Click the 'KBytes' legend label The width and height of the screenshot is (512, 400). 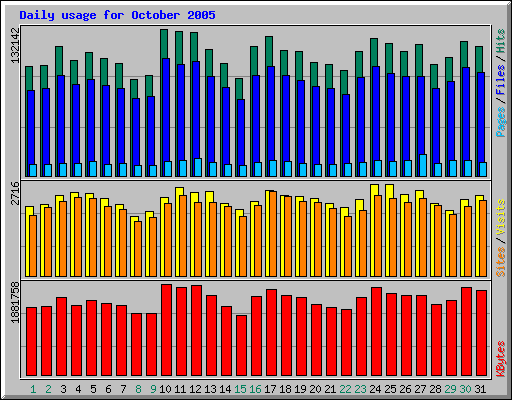coord(500,359)
